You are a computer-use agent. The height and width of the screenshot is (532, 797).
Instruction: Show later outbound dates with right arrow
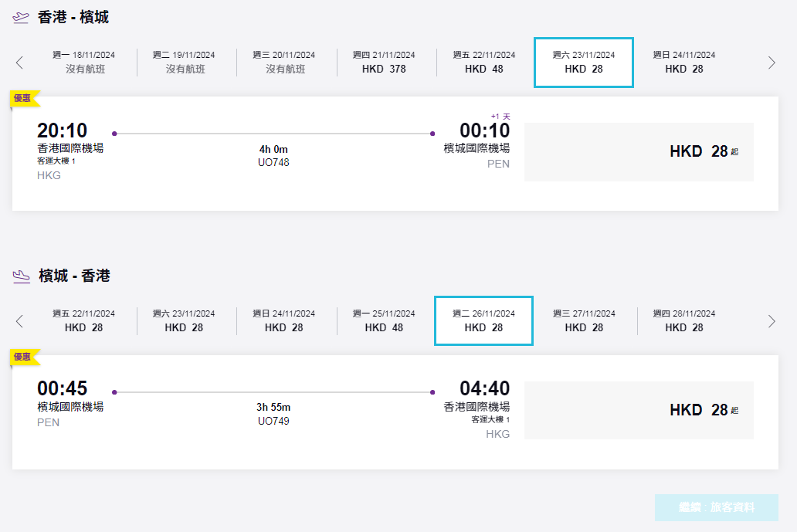click(x=771, y=63)
